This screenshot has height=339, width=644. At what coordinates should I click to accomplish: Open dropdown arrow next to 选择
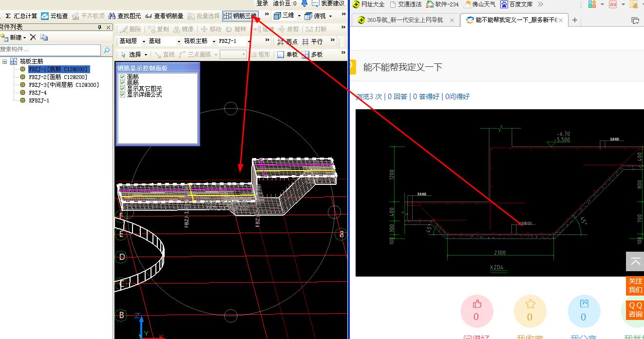click(146, 55)
